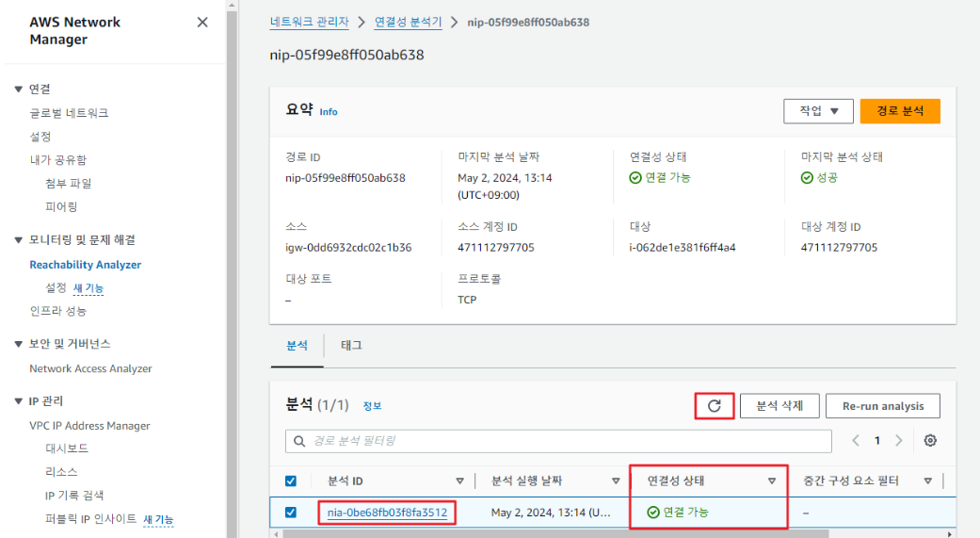The height and width of the screenshot is (538, 980).
Task: Open analysis table preferences gear
Action: [930, 440]
